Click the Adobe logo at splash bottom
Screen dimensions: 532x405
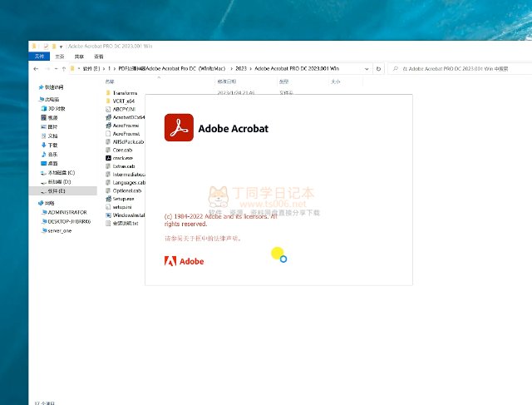pos(184,260)
